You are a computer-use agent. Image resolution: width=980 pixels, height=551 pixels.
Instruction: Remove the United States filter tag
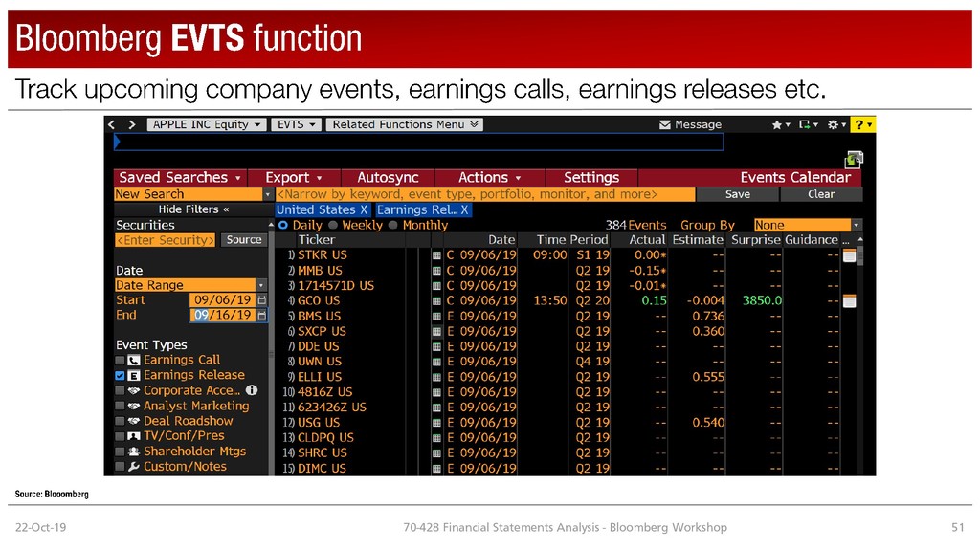(x=364, y=209)
